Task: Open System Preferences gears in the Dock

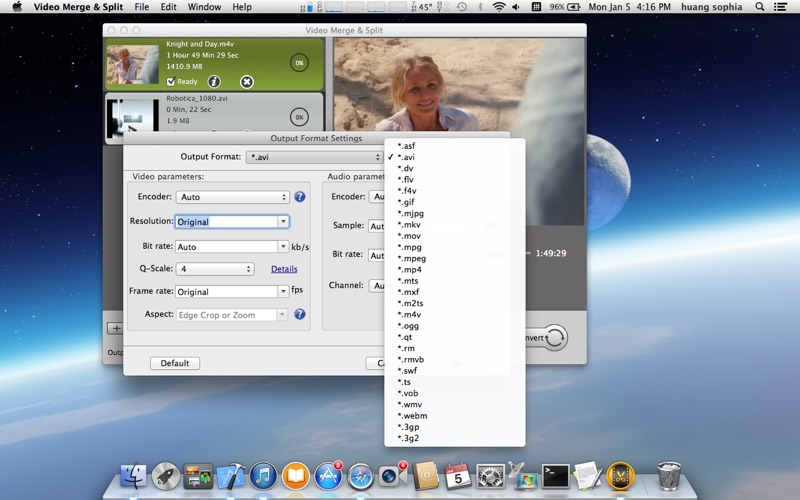Action: point(490,476)
